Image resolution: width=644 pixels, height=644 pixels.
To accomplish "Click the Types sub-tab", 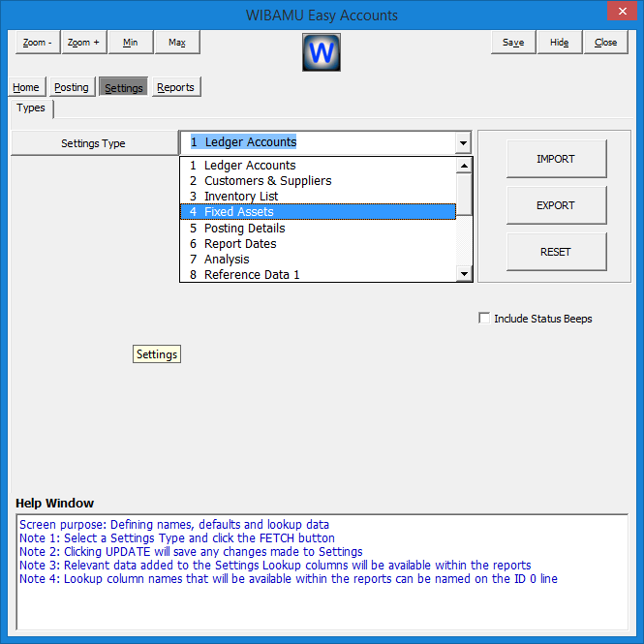I will pyautogui.click(x=31, y=108).
